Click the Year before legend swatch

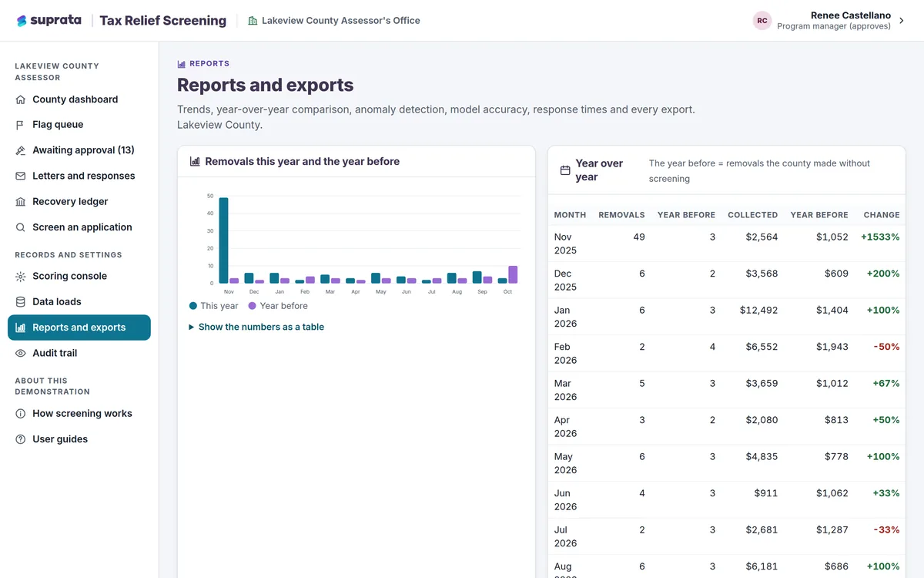pos(253,306)
